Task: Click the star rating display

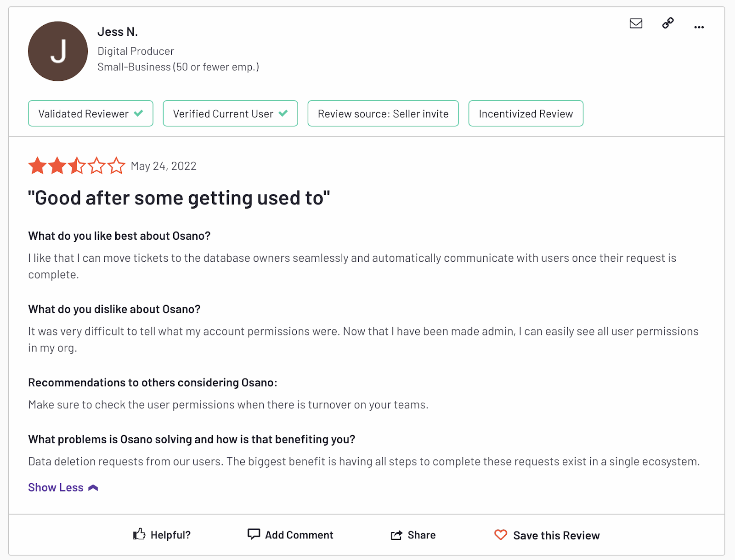Action: tap(77, 166)
